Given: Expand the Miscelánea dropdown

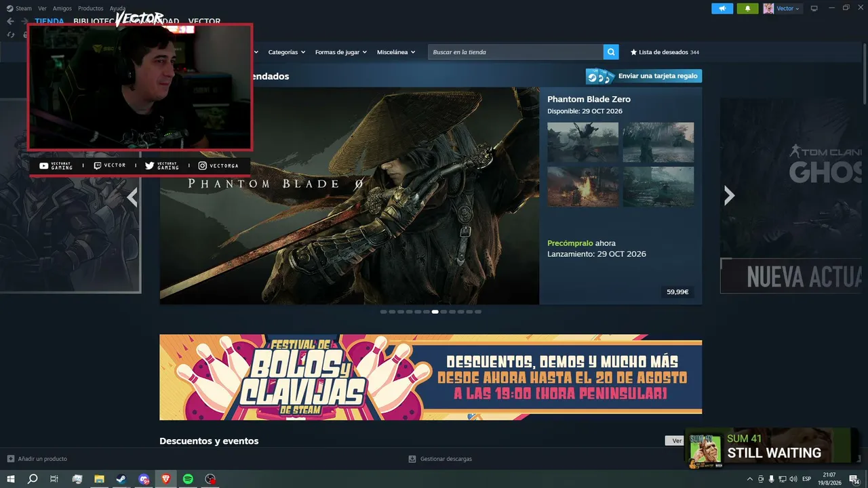Looking at the screenshot, I should click(x=396, y=52).
